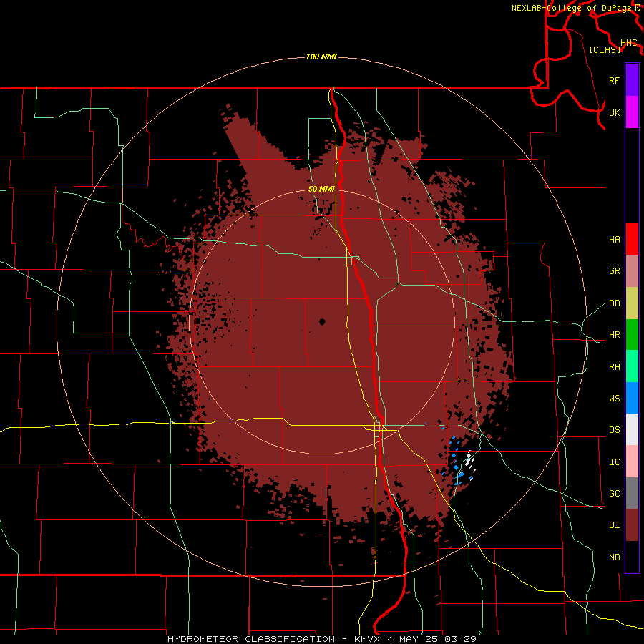
Task: Click the RA legend label
Action: tap(615, 366)
